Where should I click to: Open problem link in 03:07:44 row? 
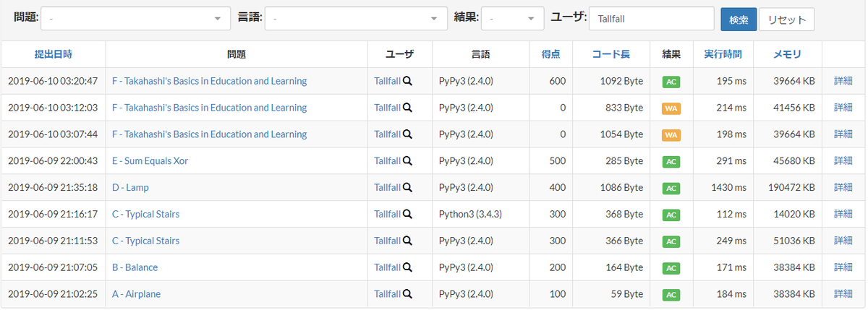(210, 134)
